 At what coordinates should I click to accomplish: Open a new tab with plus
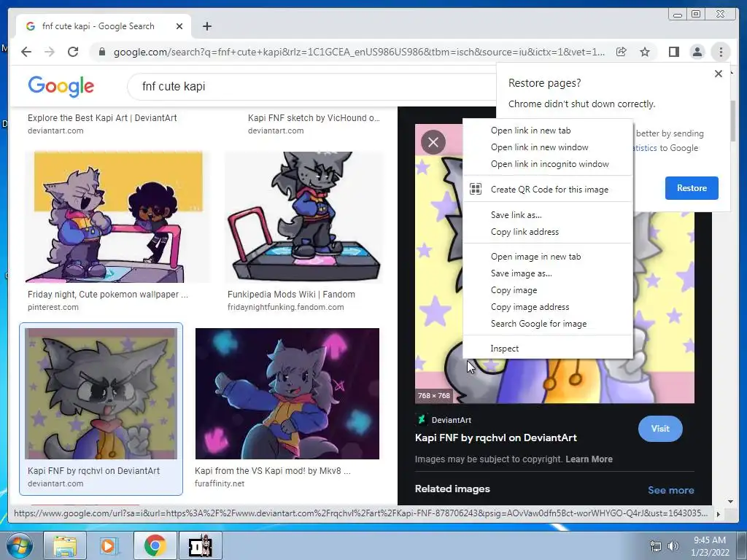point(206,26)
